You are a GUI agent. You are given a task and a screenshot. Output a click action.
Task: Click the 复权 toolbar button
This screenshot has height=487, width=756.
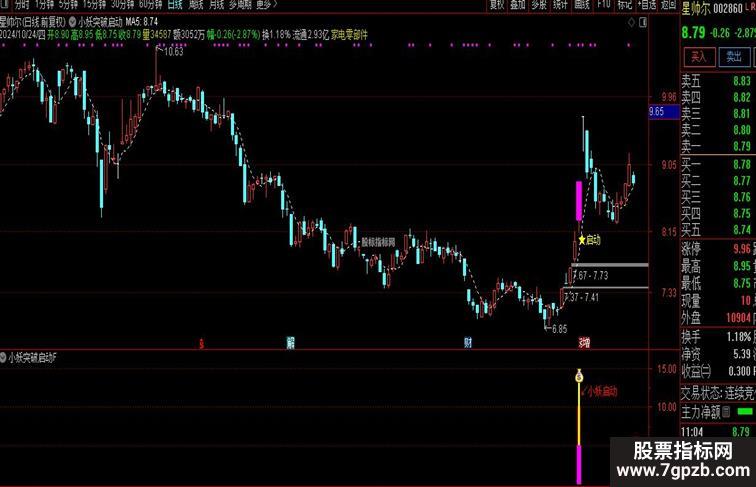[497, 5]
